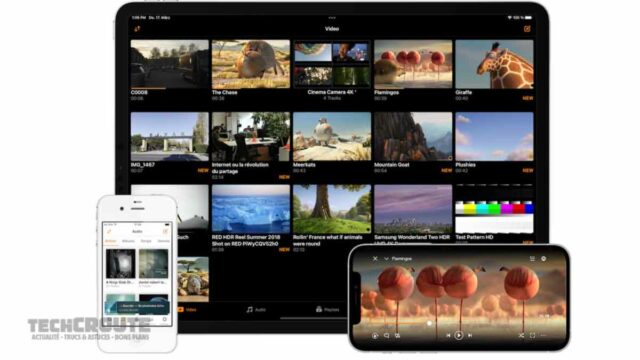
Task: Open the Giraffe video thumbnail
Action: (494, 64)
